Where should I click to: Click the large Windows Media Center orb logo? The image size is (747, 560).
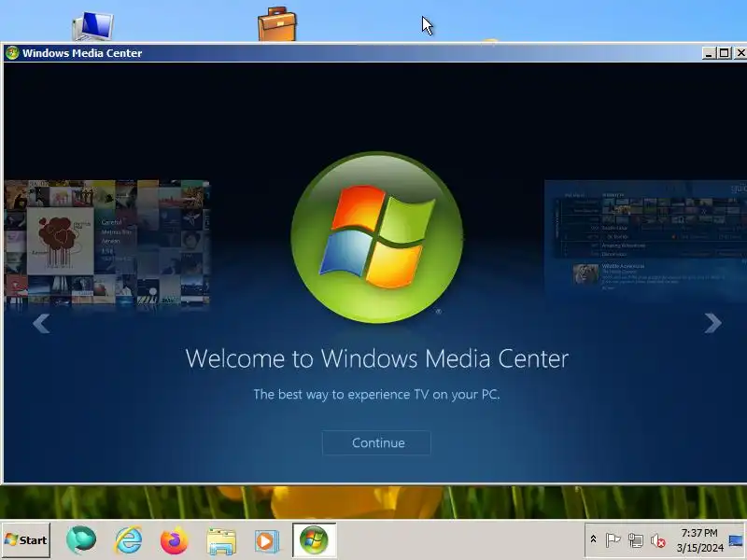(377, 237)
